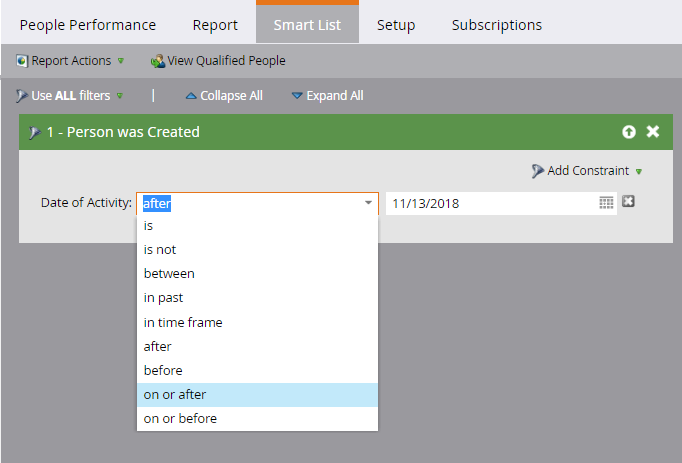Open the Use ALL filters dropdown
This screenshot has width=682, height=463.
(70, 96)
